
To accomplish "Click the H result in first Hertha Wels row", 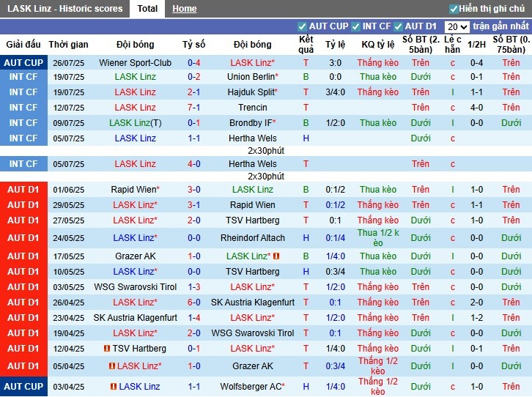I will tap(306, 138).
